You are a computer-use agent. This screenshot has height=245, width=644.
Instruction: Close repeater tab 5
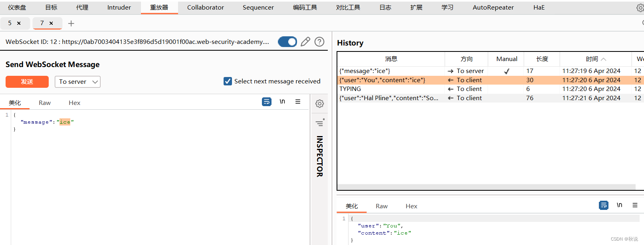click(x=19, y=23)
